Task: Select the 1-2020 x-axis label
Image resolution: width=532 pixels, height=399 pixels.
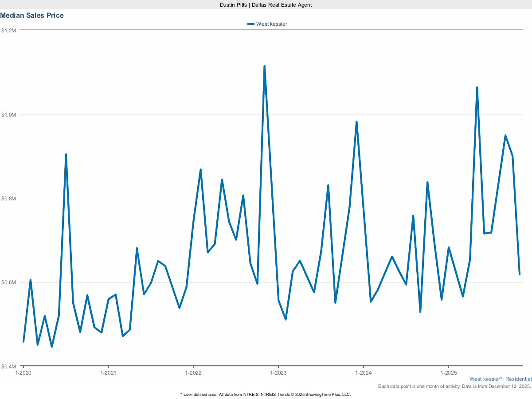Action: [23, 373]
